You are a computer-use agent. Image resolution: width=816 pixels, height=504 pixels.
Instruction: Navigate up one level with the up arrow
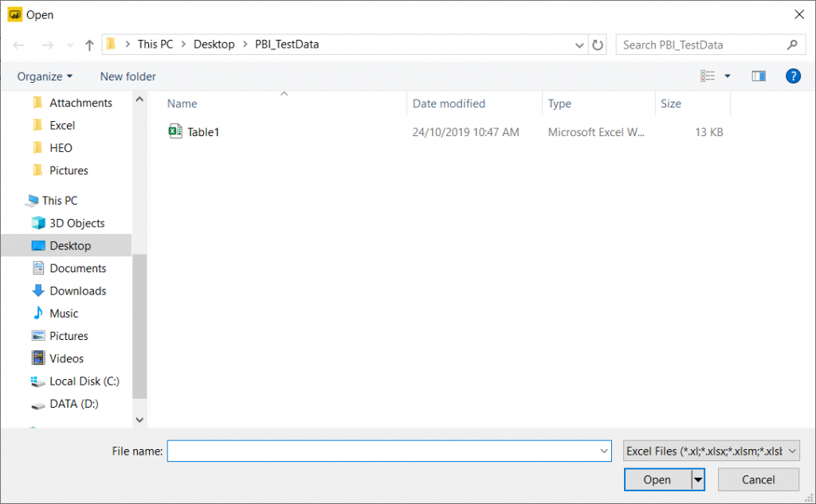click(x=88, y=45)
